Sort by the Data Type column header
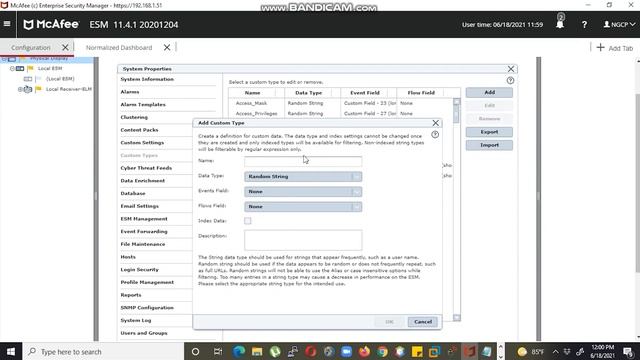This screenshot has height=360, width=640. coord(309,93)
